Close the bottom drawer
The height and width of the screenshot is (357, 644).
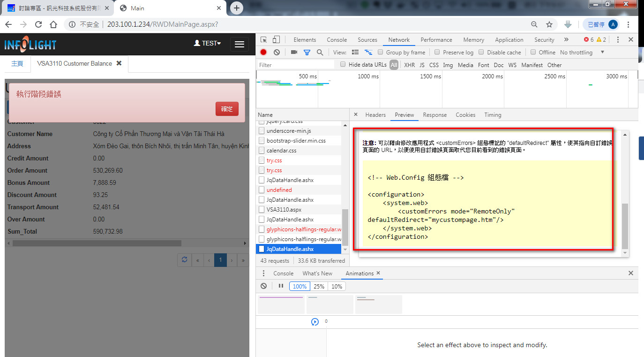631,273
